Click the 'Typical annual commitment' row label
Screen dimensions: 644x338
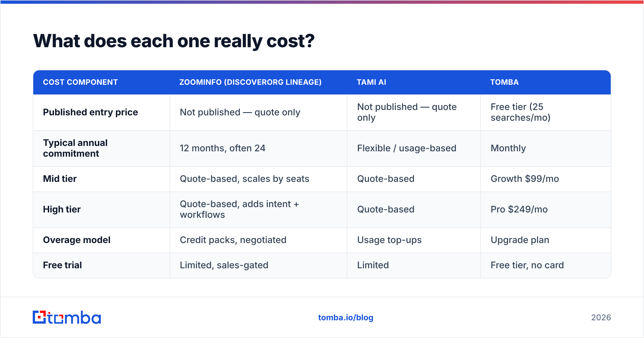click(75, 148)
